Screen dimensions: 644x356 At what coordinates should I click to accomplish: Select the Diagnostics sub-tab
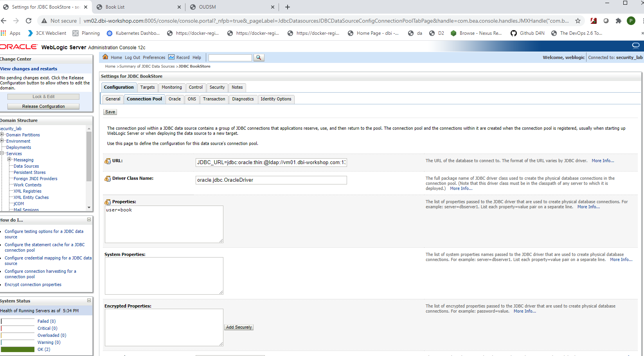coord(243,99)
